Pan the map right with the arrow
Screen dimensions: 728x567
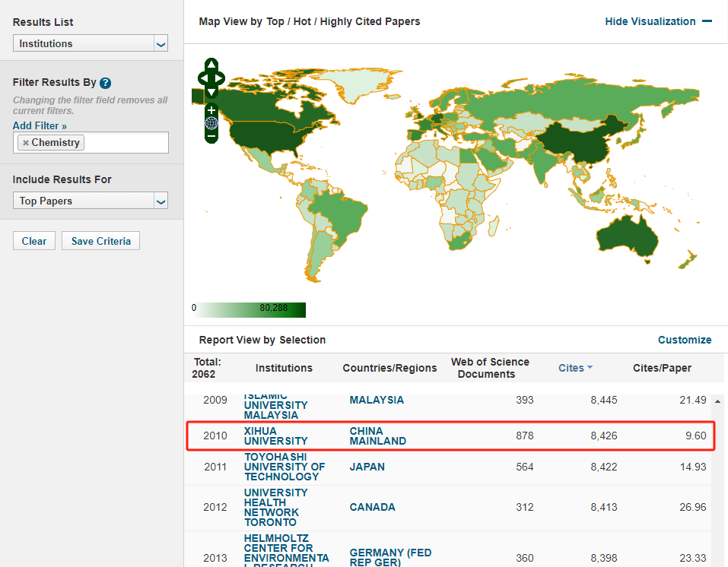[221, 78]
